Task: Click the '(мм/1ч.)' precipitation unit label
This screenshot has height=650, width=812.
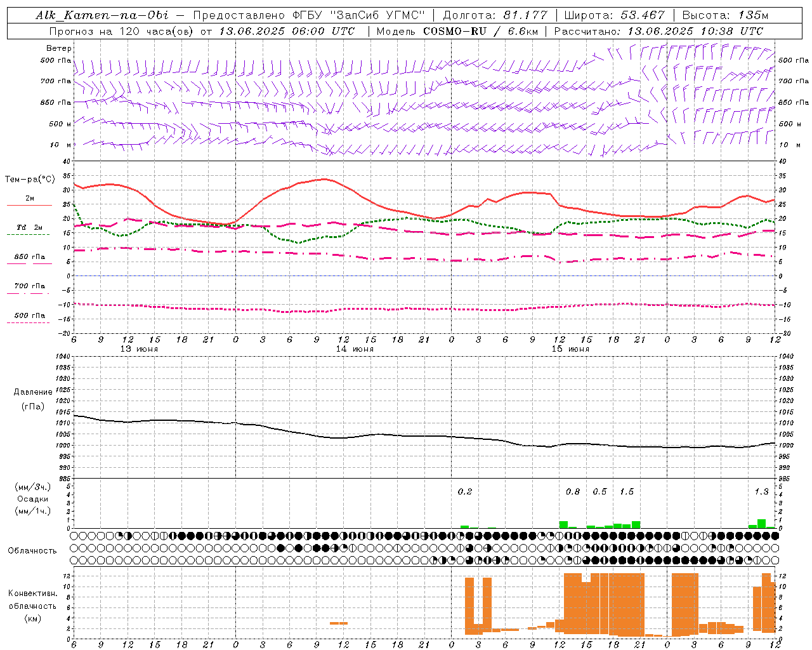Action: 32,511
